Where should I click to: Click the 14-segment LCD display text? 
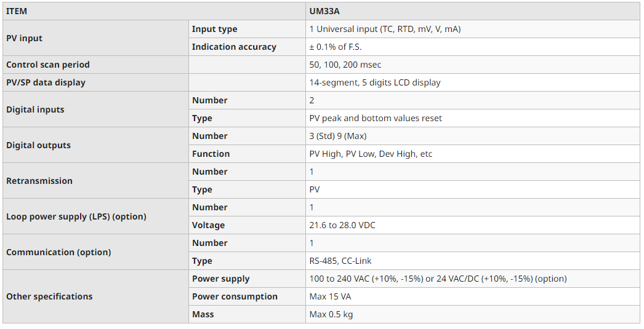374,82
